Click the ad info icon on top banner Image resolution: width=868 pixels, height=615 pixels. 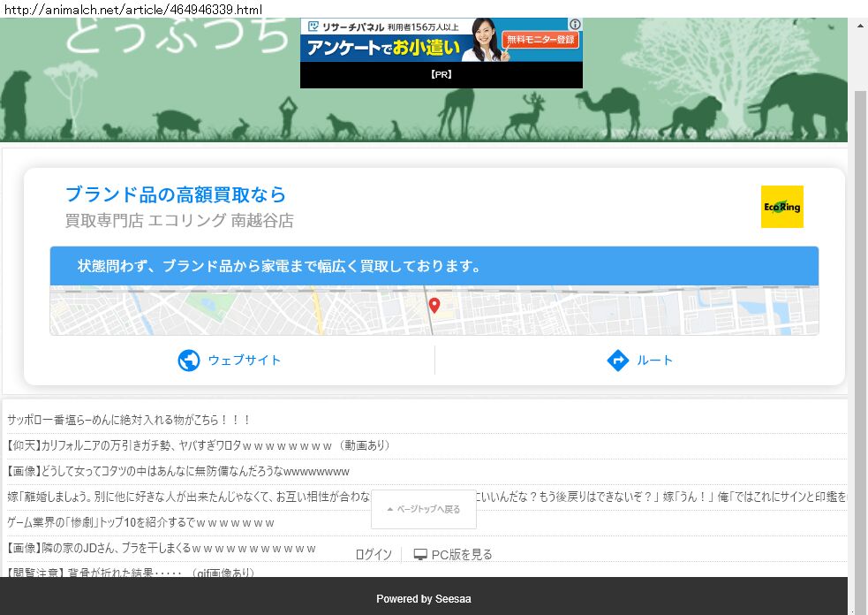[575, 25]
